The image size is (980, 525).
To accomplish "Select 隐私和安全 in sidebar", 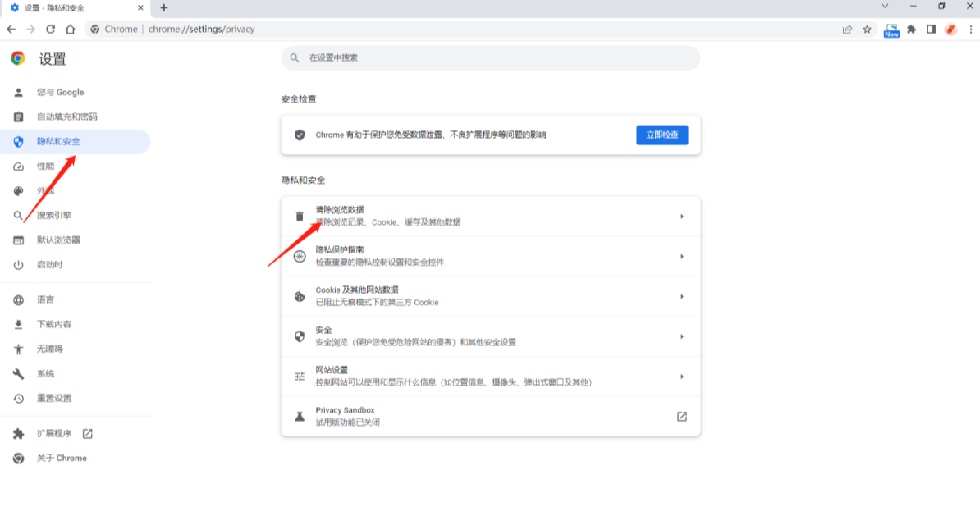I will click(75, 142).
